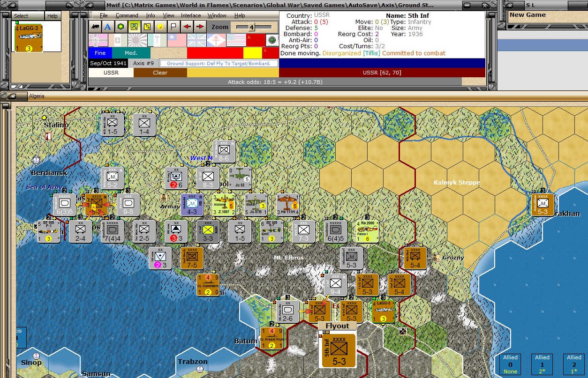Toggle Med. detail mode
The height and width of the screenshot is (378, 588).
[130, 53]
